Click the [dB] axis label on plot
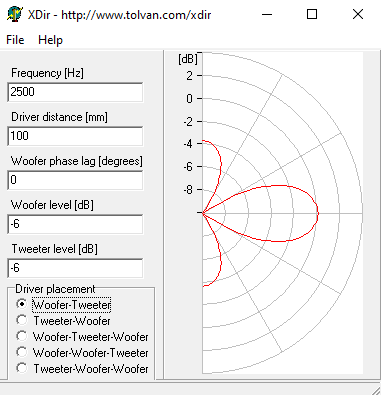Image resolution: width=381 pixels, height=395 pixels. 188,59
